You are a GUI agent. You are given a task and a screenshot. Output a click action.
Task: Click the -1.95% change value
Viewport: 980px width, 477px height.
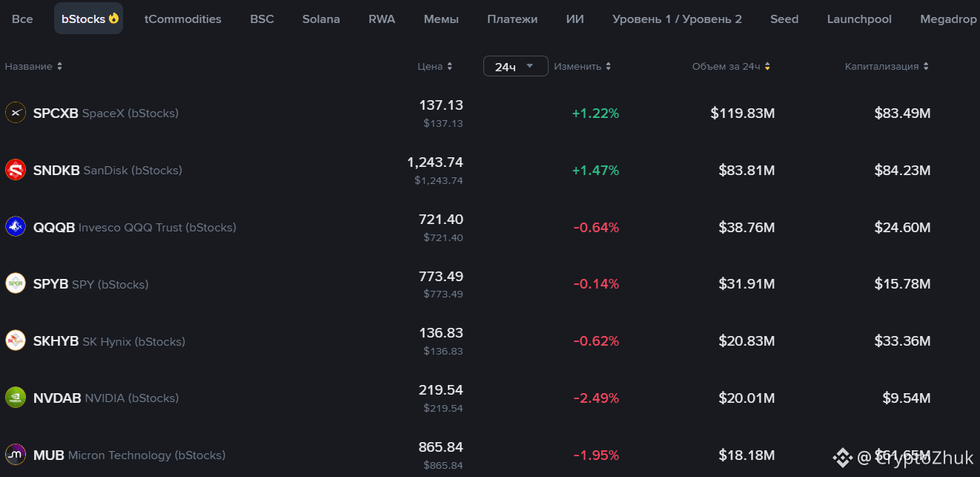596,455
